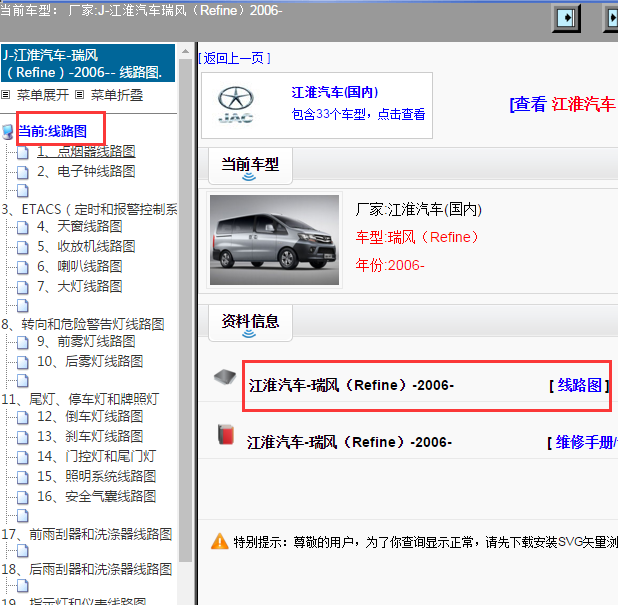This screenshot has width=618, height=605.
Task: Open 5、收放机线路图
Action: [86, 246]
